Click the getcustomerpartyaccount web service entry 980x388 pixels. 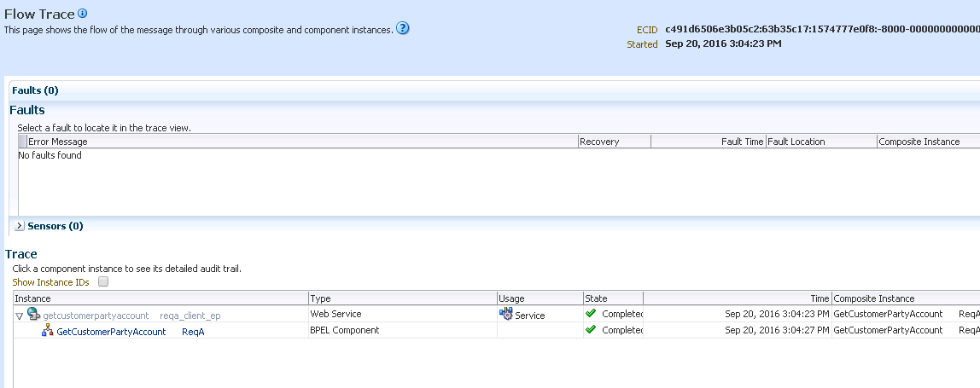pyautogui.click(x=96, y=316)
